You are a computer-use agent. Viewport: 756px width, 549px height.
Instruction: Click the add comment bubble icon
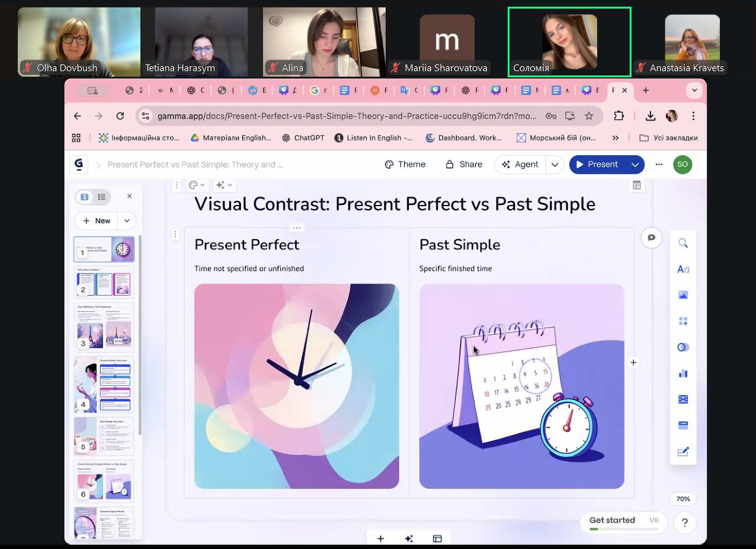pos(651,237)
